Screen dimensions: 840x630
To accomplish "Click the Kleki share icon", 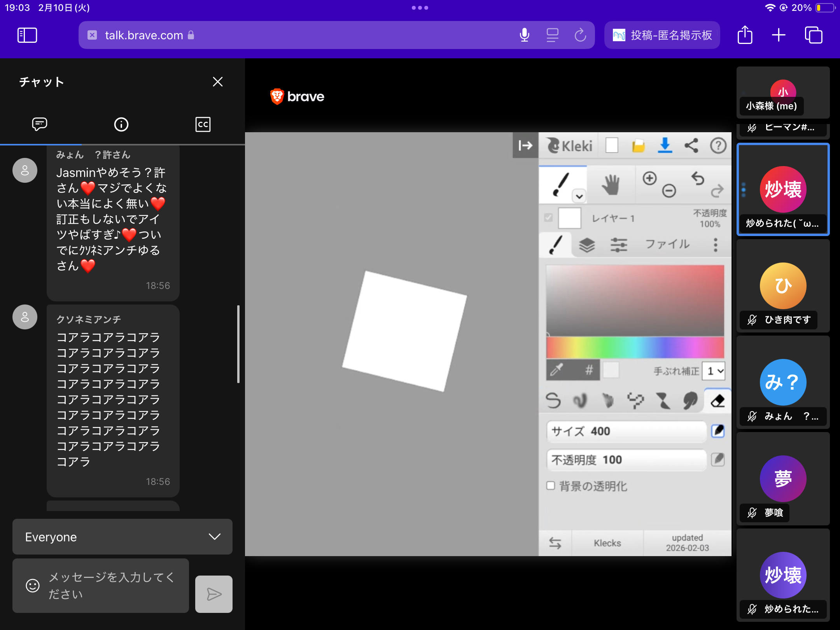I will pyautogui.click(x=691, y=146).
